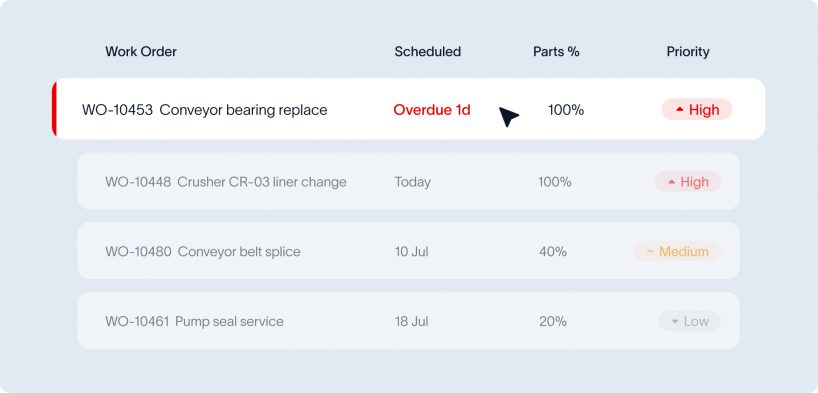Open WO-10461 Pump seal service
The height and width of the screenshot is (393, 818).
[408, 321]
